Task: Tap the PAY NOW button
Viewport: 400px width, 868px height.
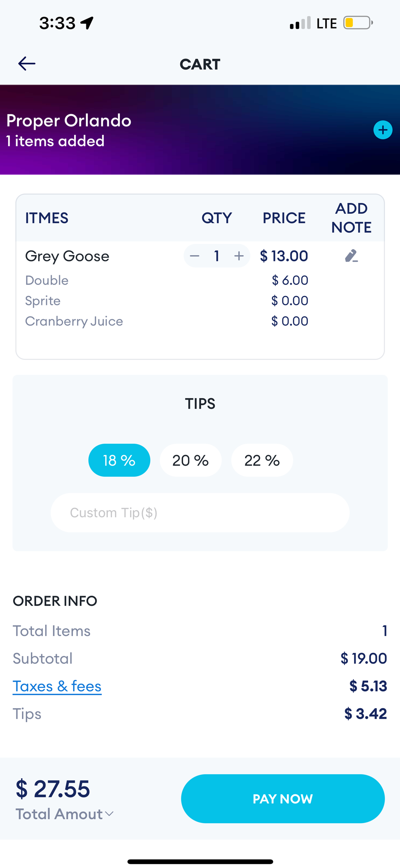Action: coord(283,799)
